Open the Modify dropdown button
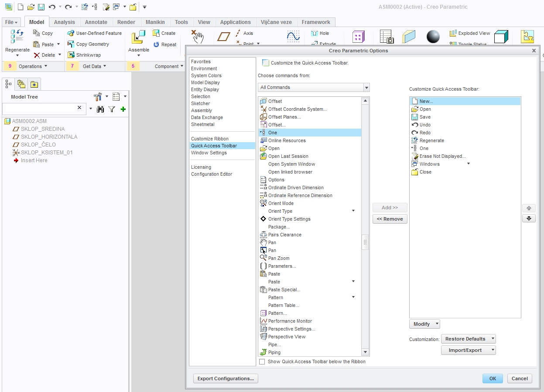Screen dimensions: 544x392 tap(424, 324)
